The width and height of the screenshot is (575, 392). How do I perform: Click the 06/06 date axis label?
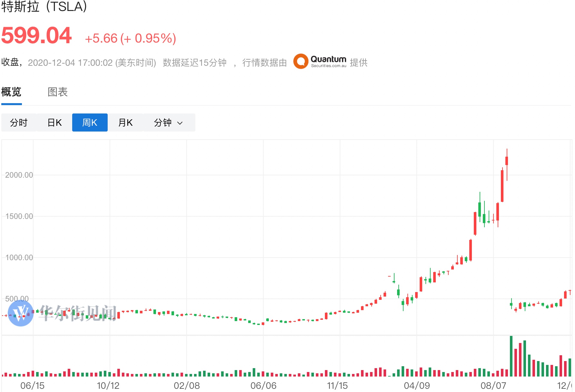(x=263, y=386)
